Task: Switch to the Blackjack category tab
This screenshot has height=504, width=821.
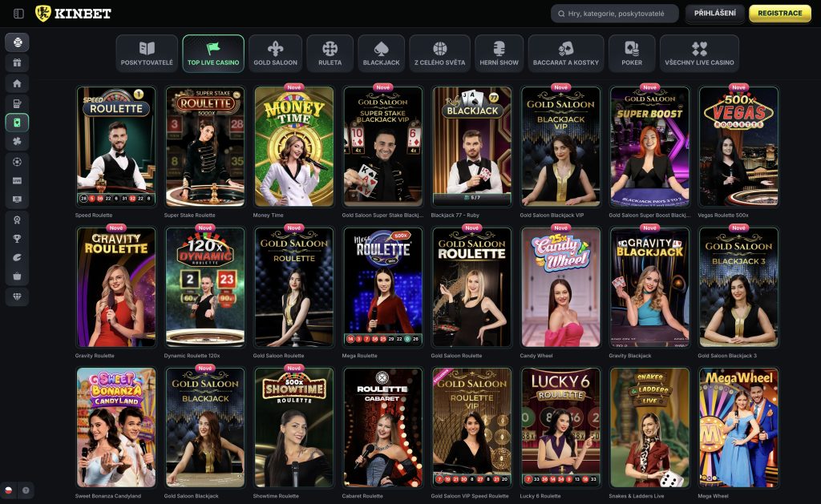Action: click(381, 54)
